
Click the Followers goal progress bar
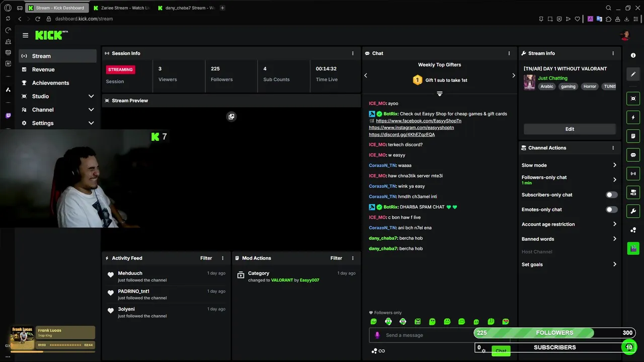pos(555,333)
